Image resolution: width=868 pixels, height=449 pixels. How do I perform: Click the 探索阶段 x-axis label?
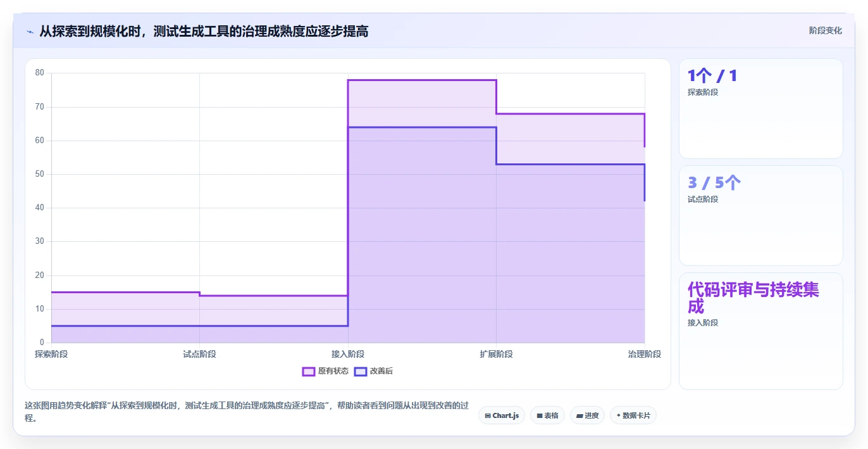point(51,354)
